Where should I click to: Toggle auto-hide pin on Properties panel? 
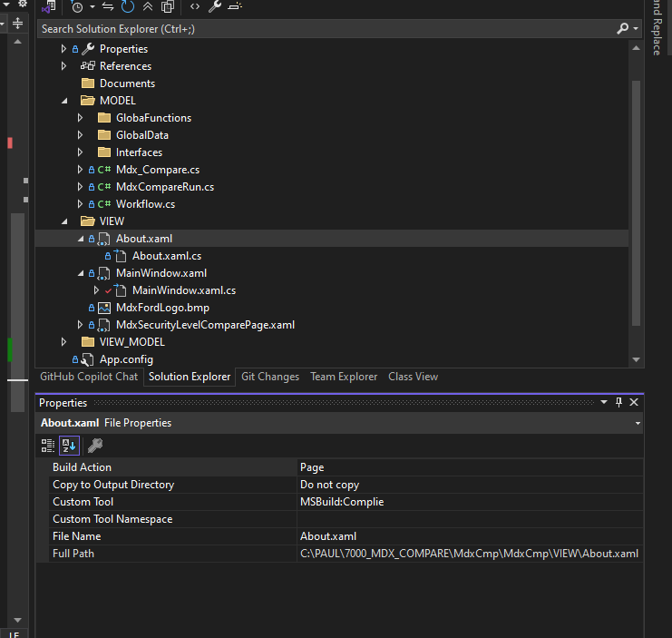(618, 402)
